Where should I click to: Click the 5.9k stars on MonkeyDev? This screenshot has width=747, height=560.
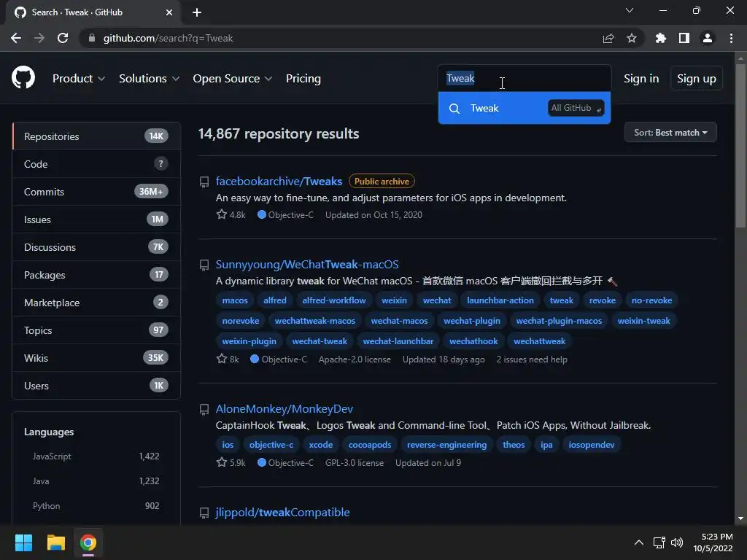[231, 462]
